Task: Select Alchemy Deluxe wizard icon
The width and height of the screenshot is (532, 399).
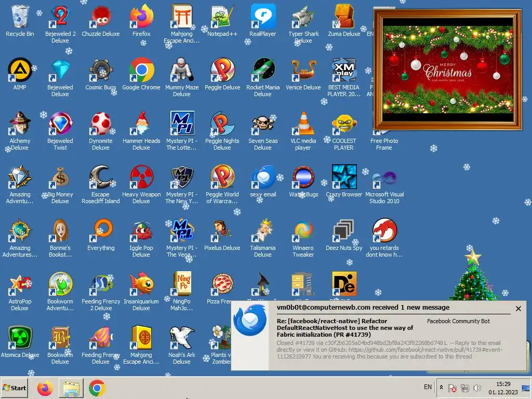Action: 20,123
